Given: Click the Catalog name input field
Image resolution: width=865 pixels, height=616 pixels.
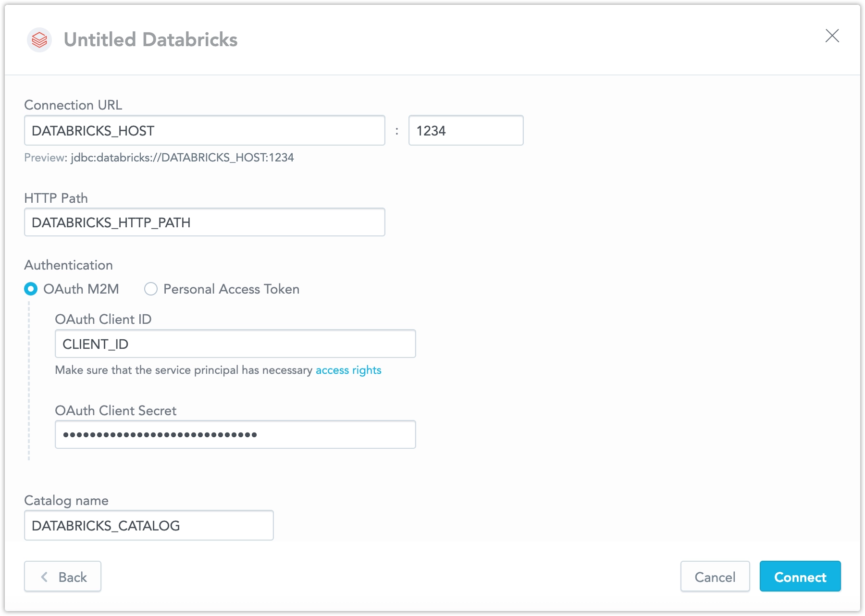Looking at the screenshot, I should point(149,525).
